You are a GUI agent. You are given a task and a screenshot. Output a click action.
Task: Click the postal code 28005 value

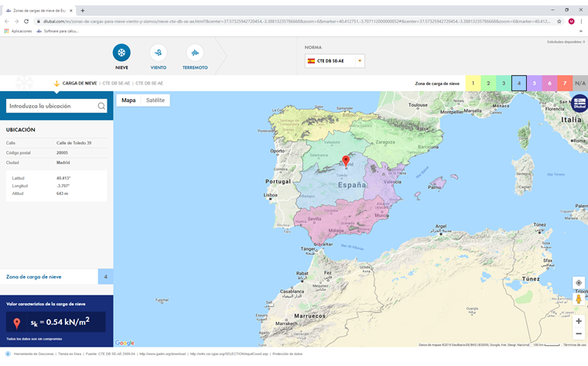click(62, 152)
